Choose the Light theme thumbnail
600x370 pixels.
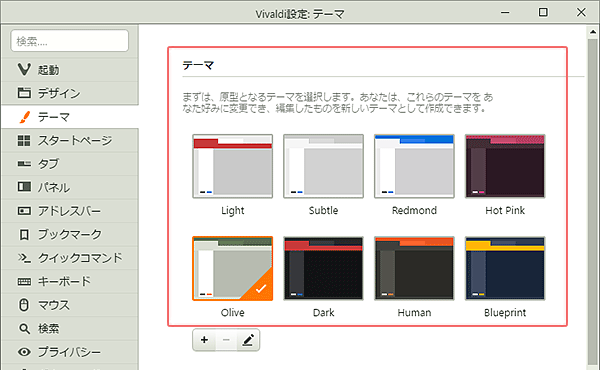point(233,166)
